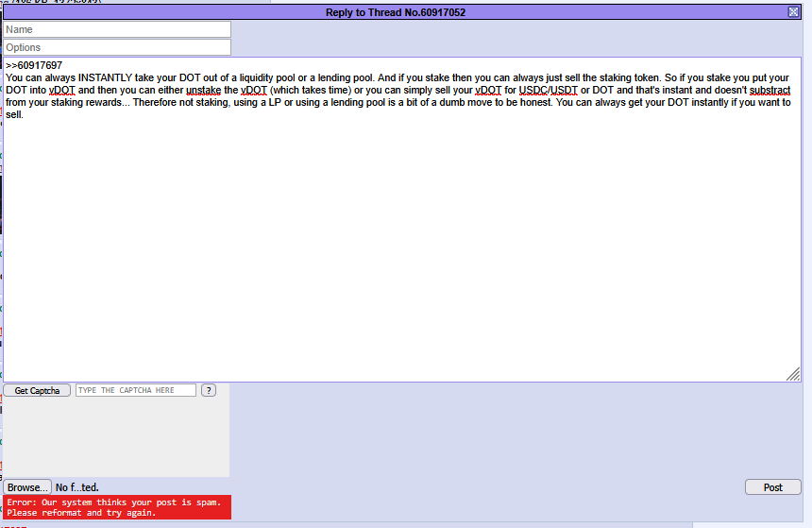
Task: Focus the captcha text field
Action: coord(136,390)
